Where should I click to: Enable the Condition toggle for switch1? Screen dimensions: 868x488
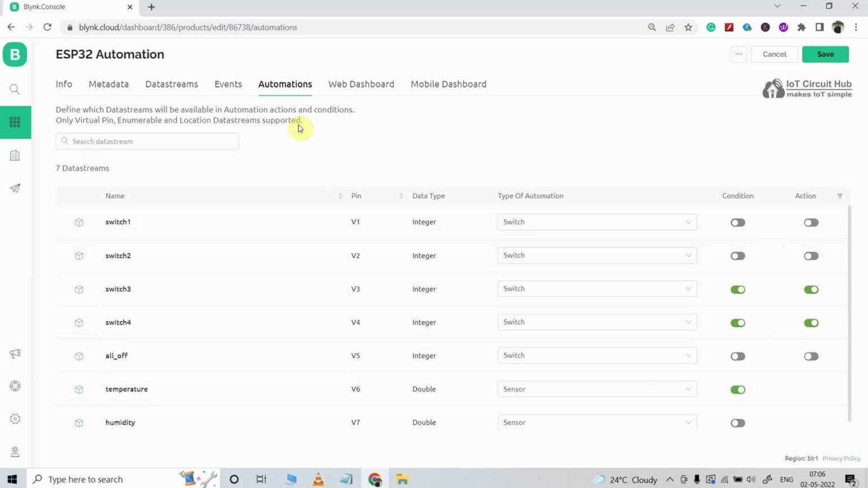737,222
